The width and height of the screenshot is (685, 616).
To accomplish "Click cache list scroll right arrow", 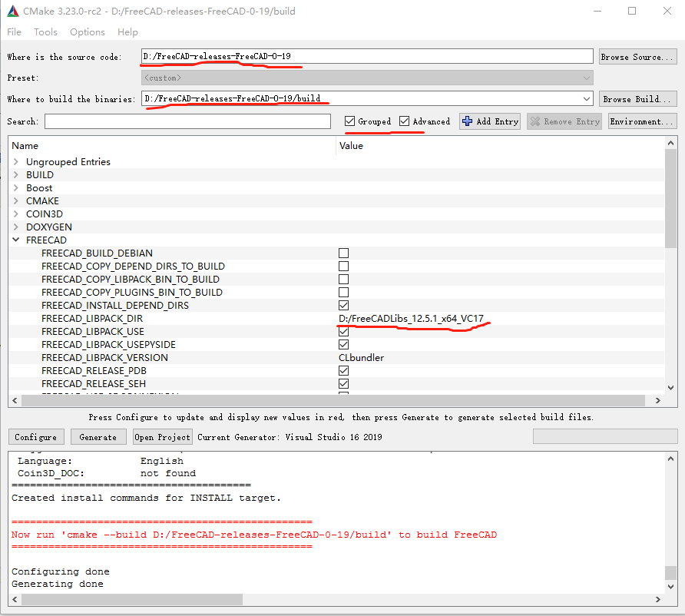I will [x=658, y=400].
